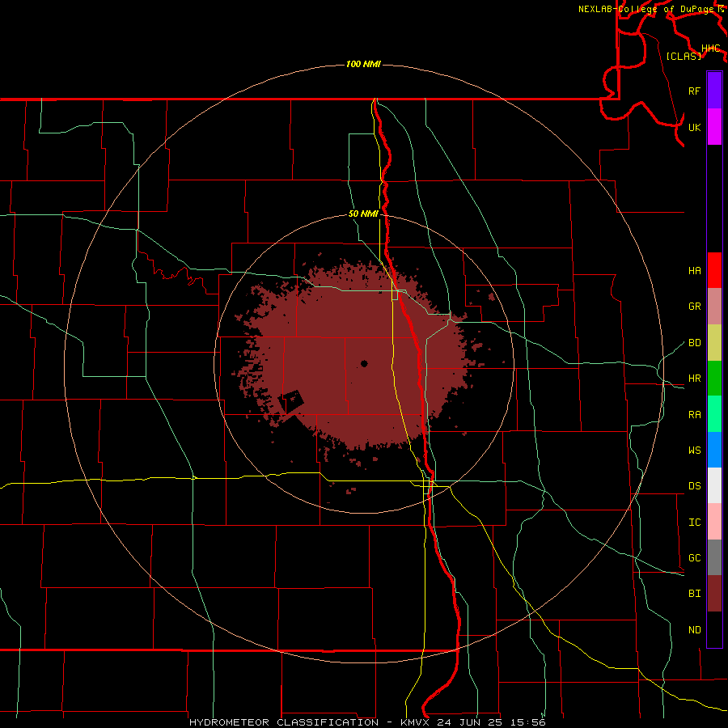Click the HA legend label
This screenshot has width=728, height=728.
(x=694, y=271)
